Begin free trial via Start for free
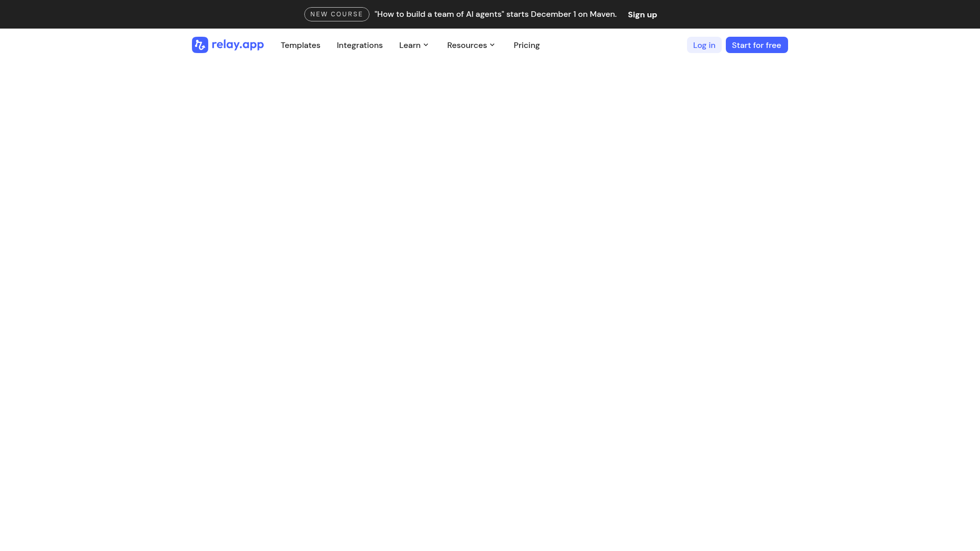The image size is (980, 551). pyautogui.click(x=756, y=45)
